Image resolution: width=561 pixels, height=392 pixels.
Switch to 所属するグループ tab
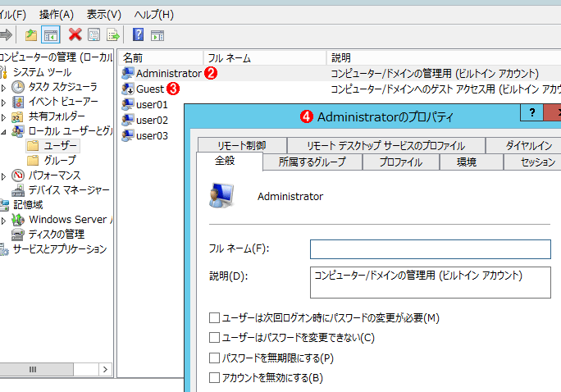coord(312,162)
